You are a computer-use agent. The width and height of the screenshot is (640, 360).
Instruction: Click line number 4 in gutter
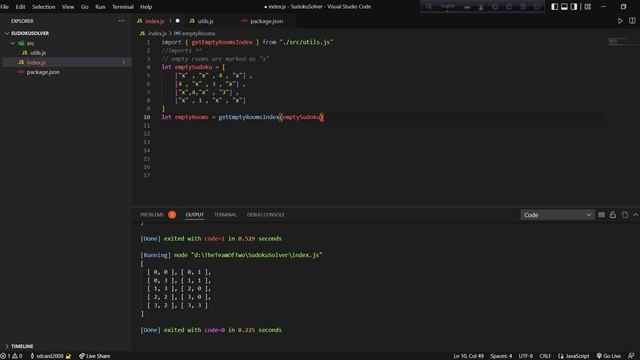click(148, 67)
